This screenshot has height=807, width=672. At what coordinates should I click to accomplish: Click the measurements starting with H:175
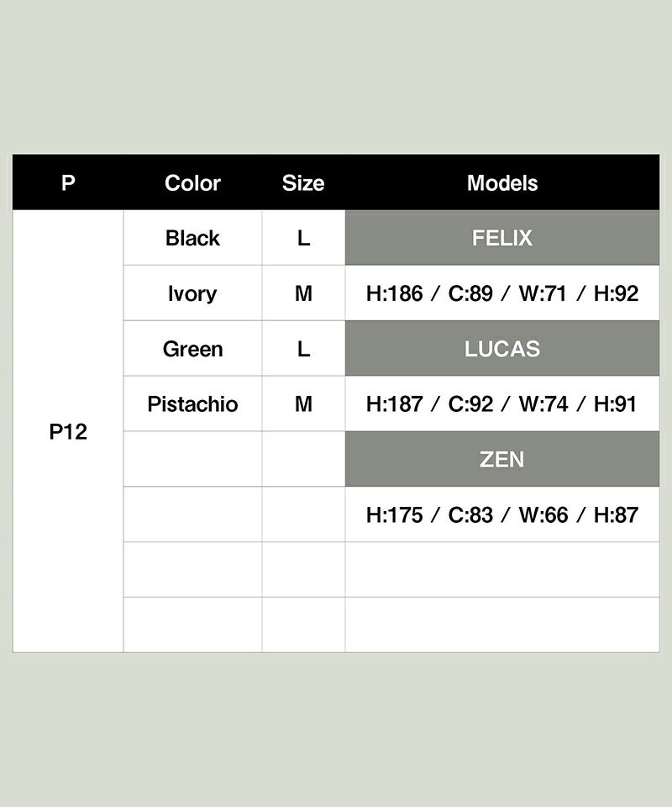502,514
